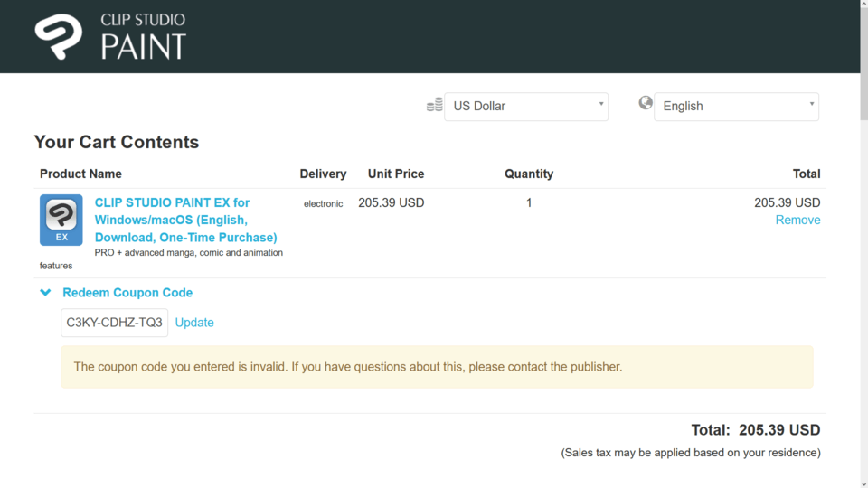Click the CLIP STUDIO PAINT header wordmark

143,36
